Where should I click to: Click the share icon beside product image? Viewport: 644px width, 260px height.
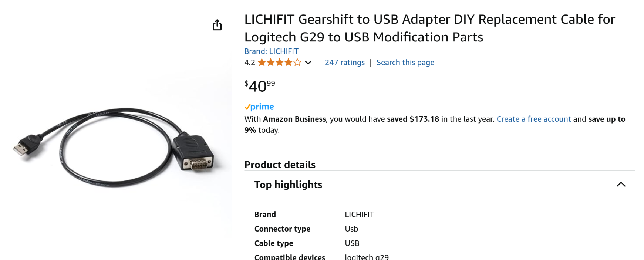tap(217, 25)
